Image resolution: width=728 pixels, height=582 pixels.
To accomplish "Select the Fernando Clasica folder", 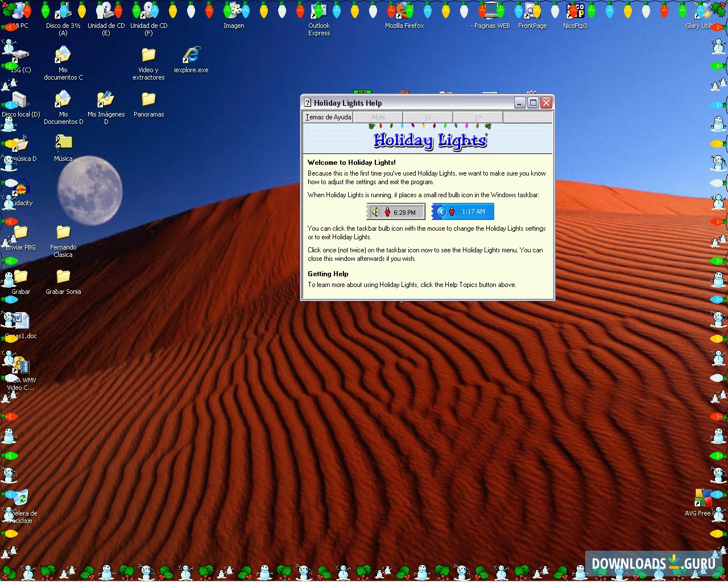I will click(63, 232).
